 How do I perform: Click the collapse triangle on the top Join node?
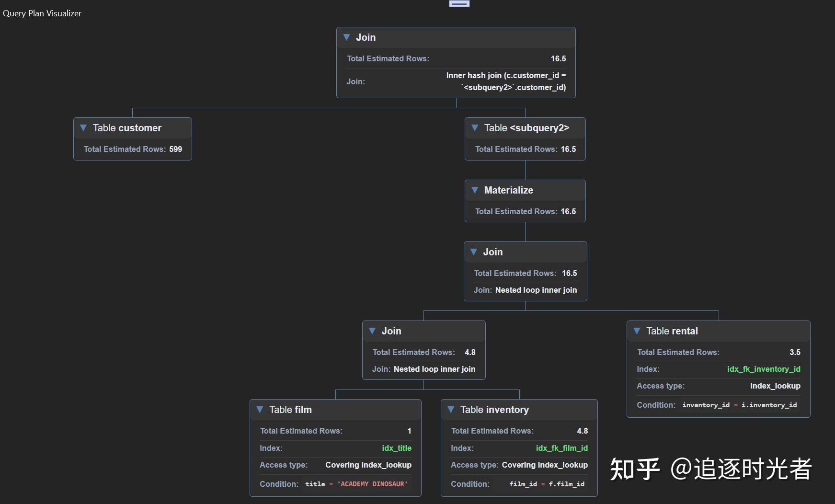click(346, 37)
